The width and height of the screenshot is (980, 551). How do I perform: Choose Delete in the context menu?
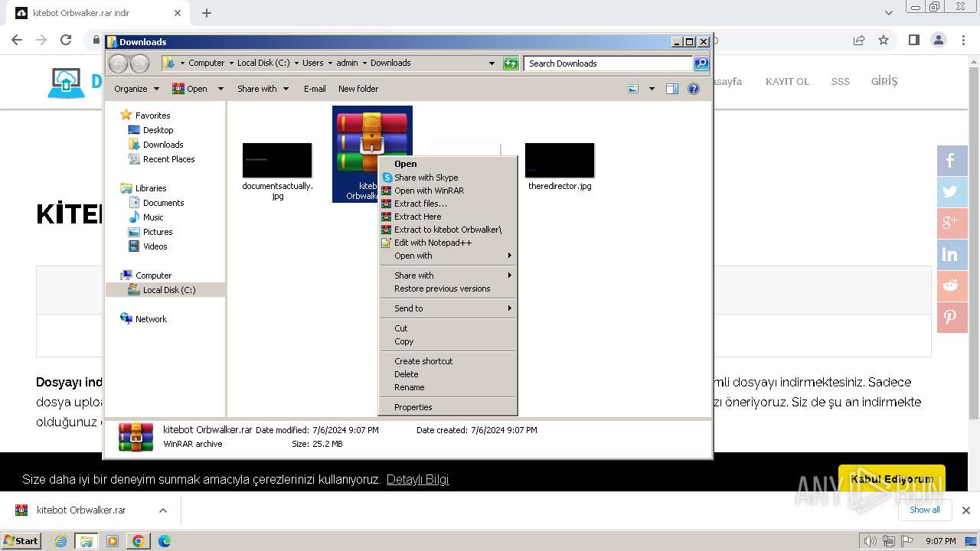(x=449, y=374)
